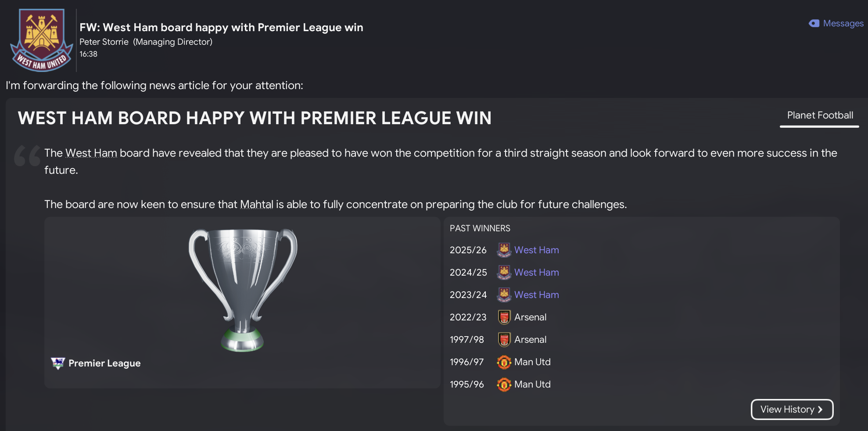Click the Premier League competition name label
Screen dimensions: 868x431
pos(104,363)
